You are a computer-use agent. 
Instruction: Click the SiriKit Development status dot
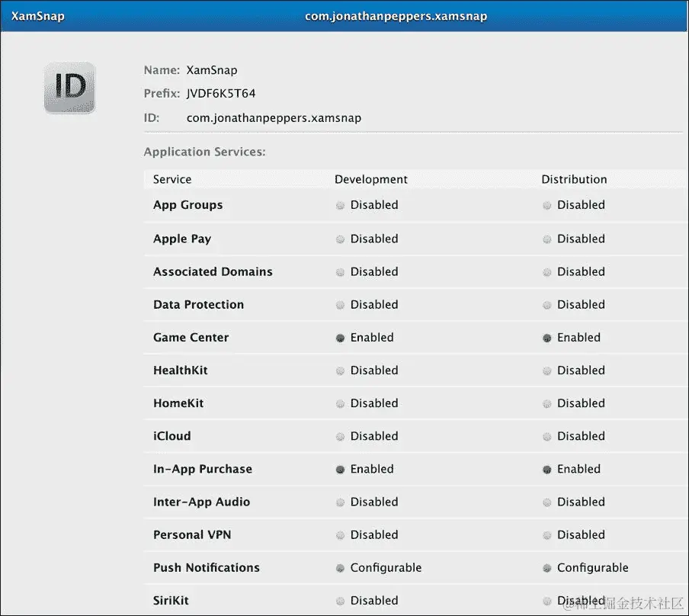pyautogui.click(x=340, y=601)
